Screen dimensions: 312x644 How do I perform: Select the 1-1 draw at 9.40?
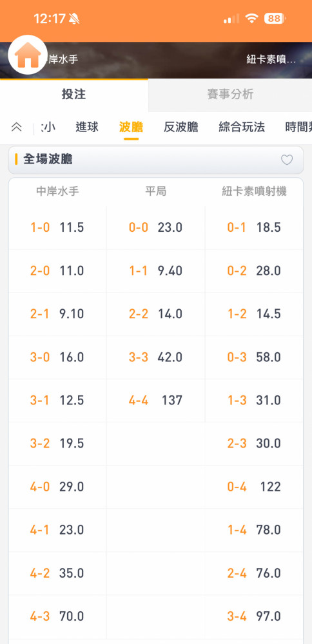(156, 271)
